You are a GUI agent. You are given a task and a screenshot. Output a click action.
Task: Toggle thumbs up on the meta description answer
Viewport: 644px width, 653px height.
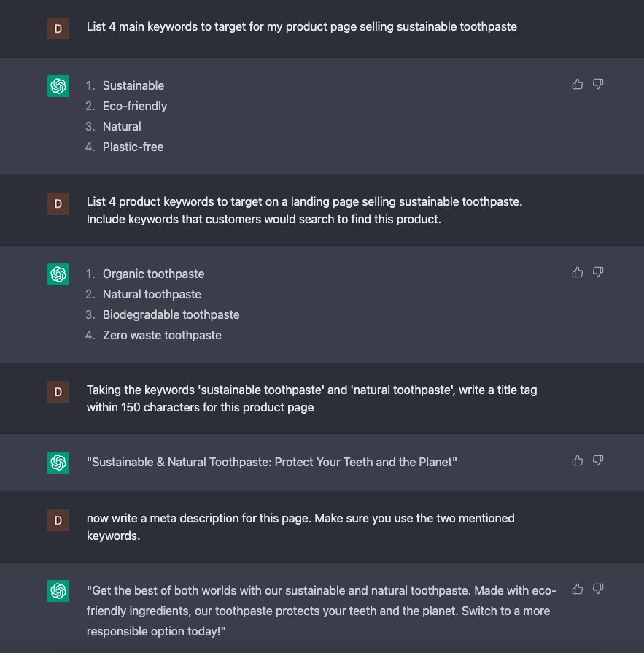tap(577, 587)
